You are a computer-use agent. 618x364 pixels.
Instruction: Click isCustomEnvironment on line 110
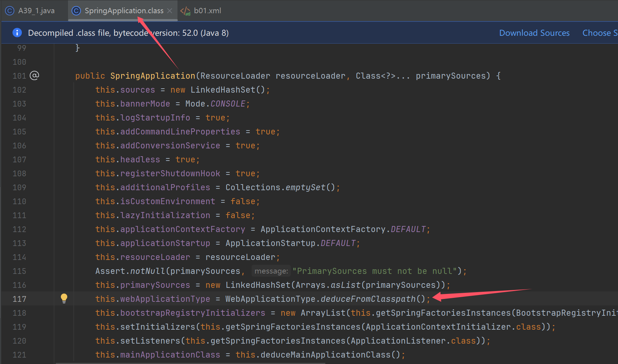click(x=168, y=201)
